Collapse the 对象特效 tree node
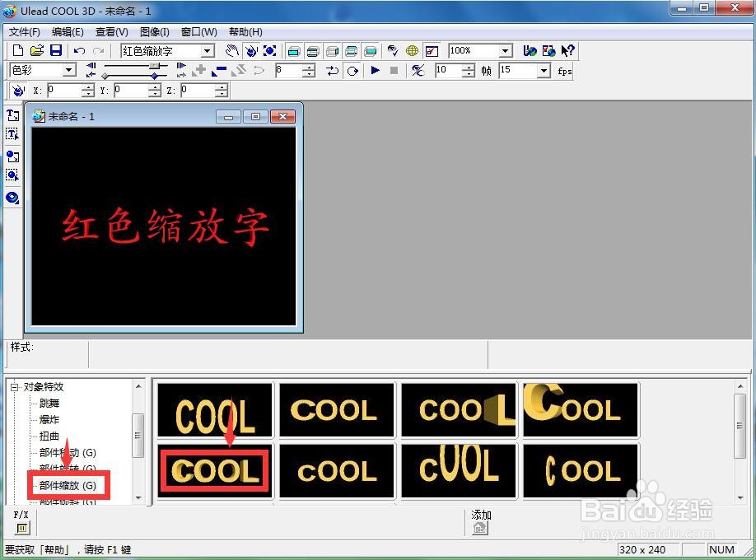Image resolution: width=756 pixels, height=560 pixels. point(15,387)
